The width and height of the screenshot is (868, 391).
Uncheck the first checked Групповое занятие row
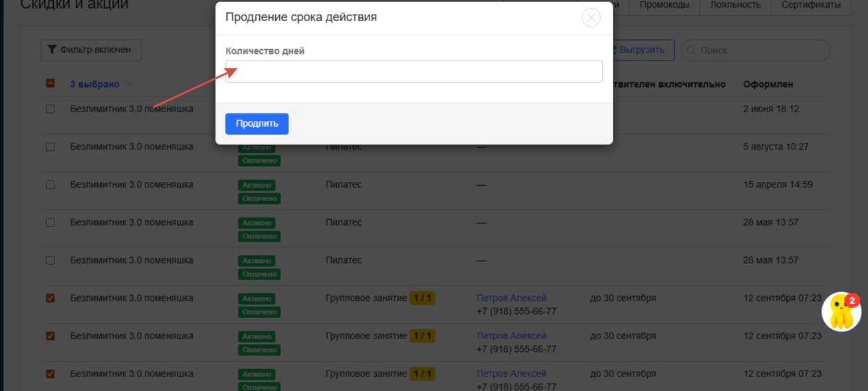[51, 298]
